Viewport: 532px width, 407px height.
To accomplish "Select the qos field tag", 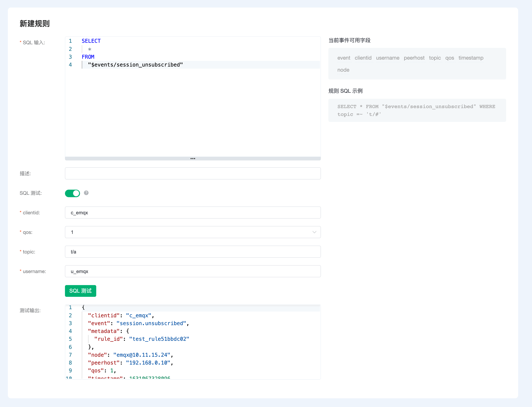I will coord(449,58).
